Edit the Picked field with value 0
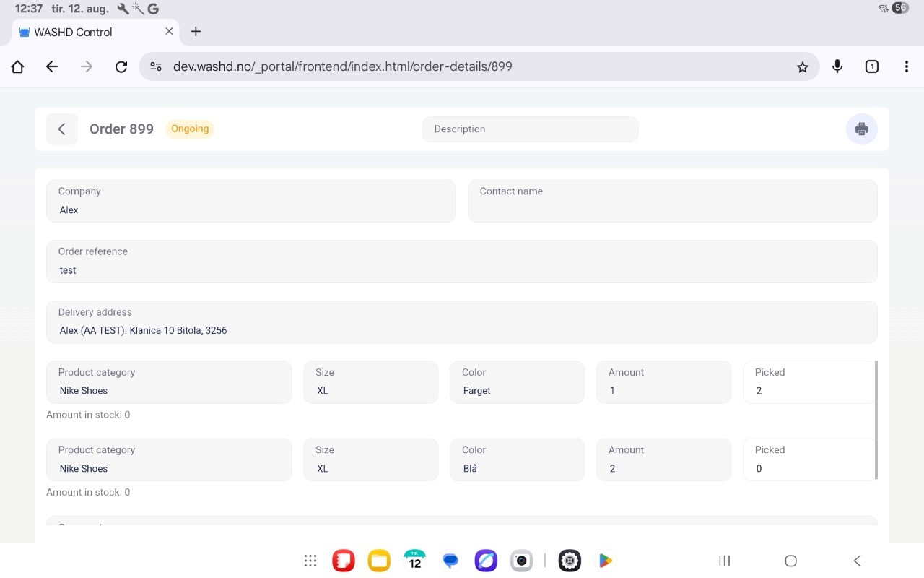The width and height of the screenshot is (924, 578). [x=808, y=468]
